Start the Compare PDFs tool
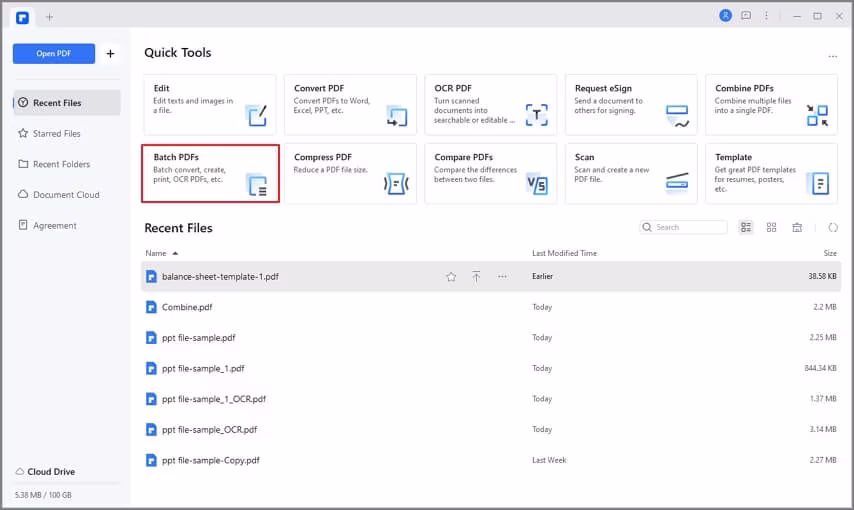The width and height of the screenshot is (854, 510). coord(491,173)
